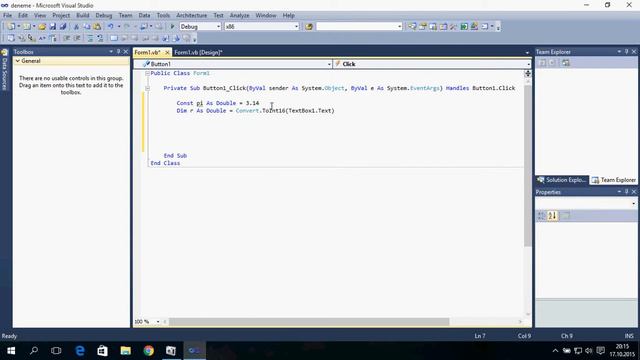The height and width of the screenshot is (360, 640).
Task: Click the green Start Page toolbar icon
Action: pos(464,27)
